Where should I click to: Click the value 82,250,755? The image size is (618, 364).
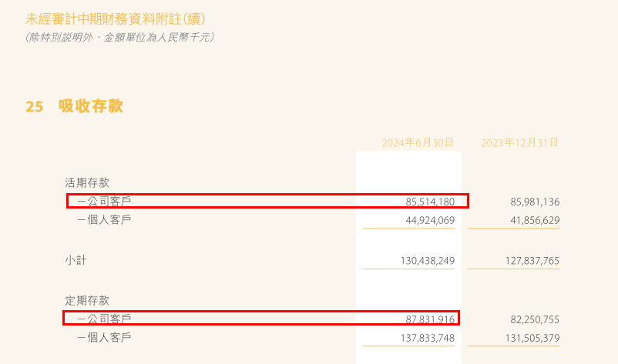point(535,319)
